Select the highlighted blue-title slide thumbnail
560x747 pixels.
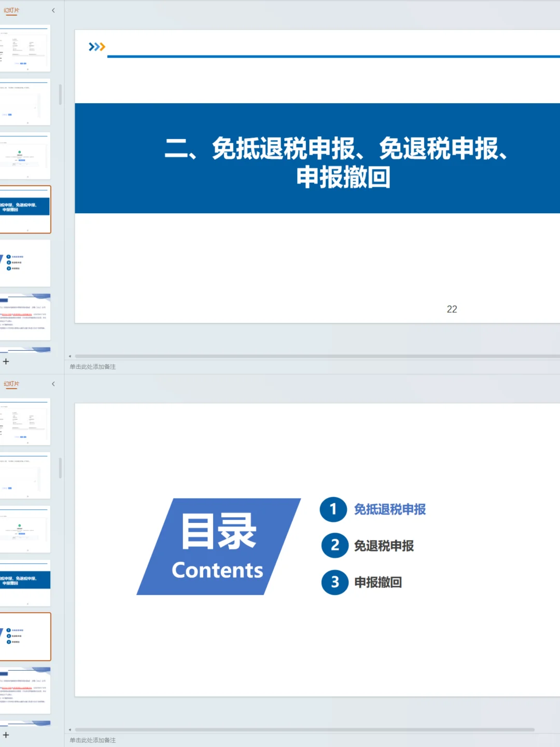tap(26, 209)
